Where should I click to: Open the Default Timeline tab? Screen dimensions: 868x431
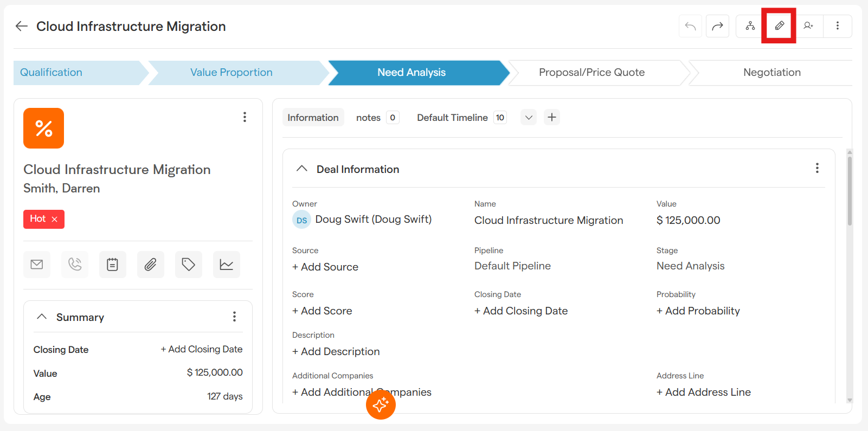pos(452,118)
